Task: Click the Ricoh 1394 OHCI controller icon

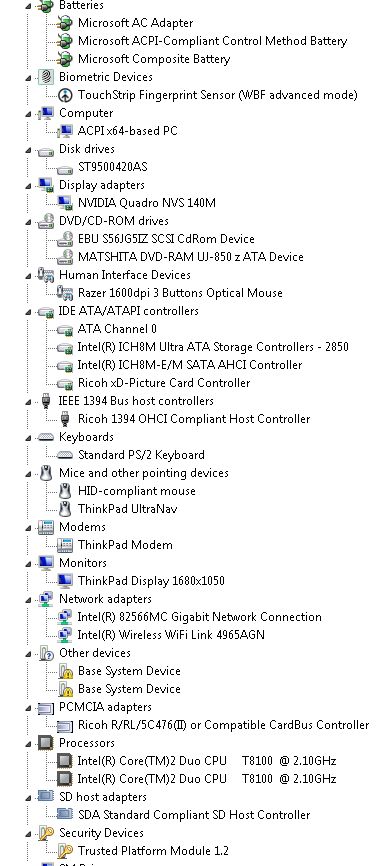Action: [x=65, y=419]
